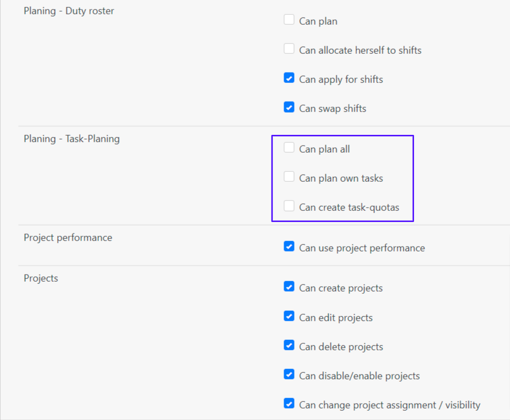Click the 'Can delete projects' label text
The image size is (510, 420).
click(341, 347)
